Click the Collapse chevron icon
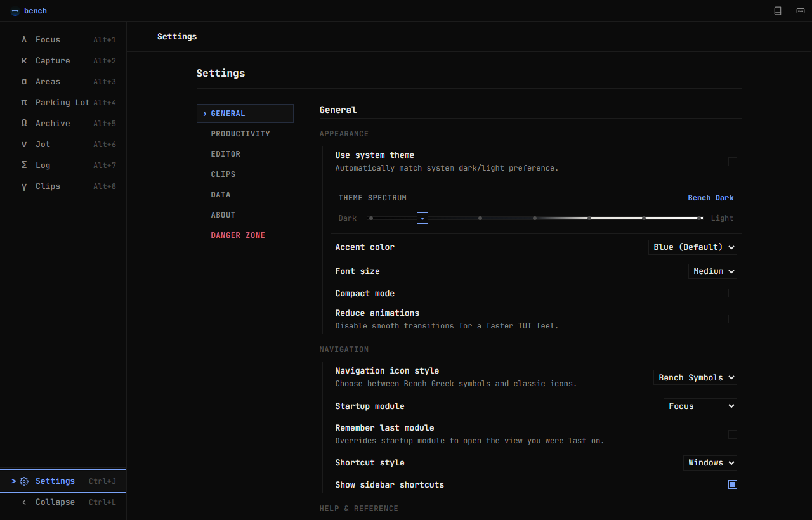 click(24, 502)
